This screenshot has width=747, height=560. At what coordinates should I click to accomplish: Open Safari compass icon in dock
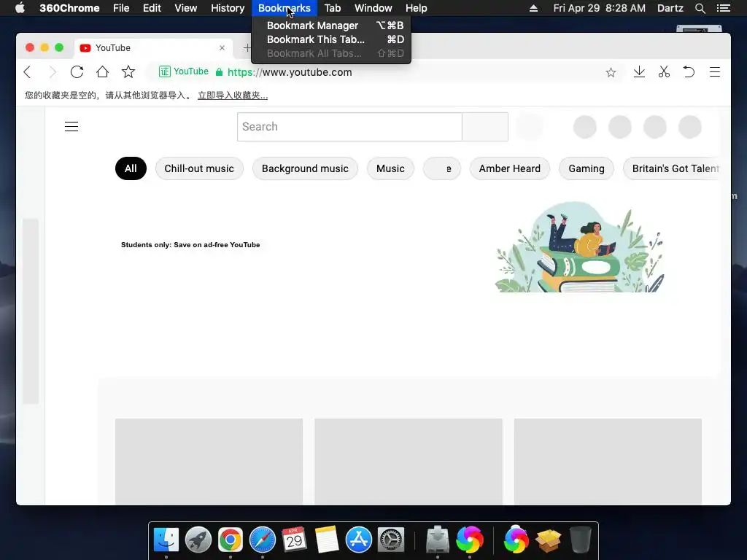coord(263,540)
